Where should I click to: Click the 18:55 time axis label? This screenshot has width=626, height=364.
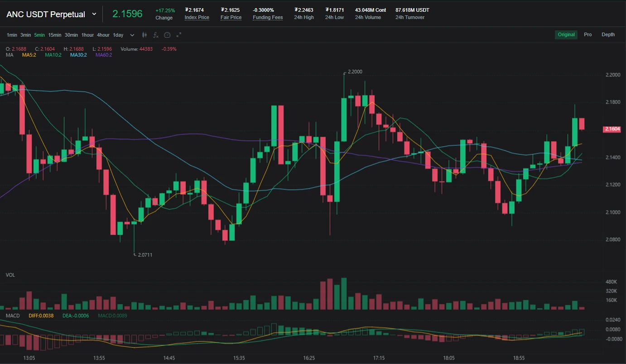519,358
